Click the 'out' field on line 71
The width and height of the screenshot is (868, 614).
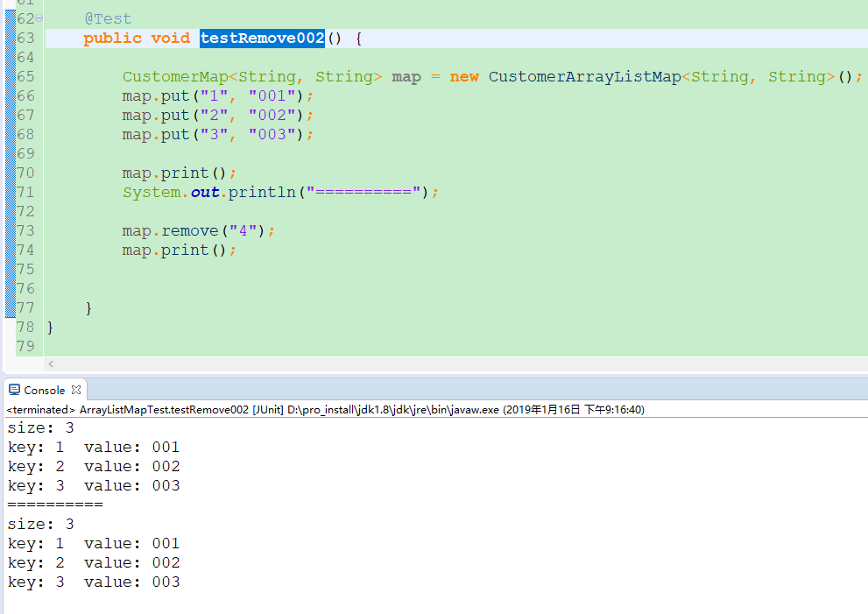click(x=205, y=192)
